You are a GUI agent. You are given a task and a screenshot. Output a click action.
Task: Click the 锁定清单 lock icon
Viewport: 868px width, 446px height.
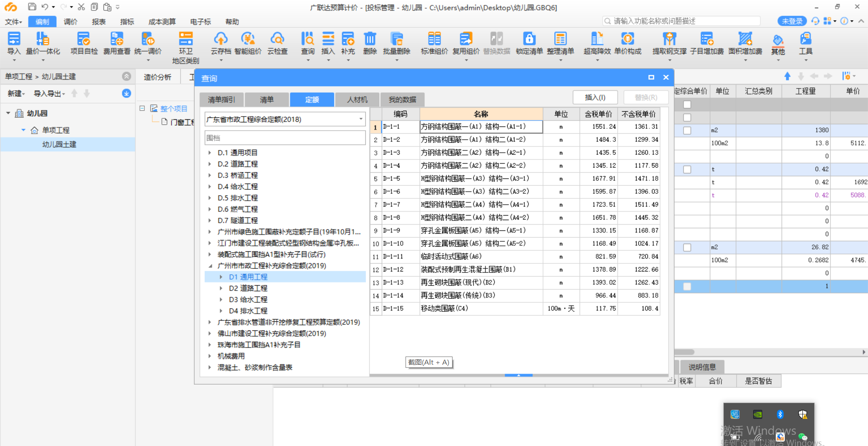click(x=529, y=44)
